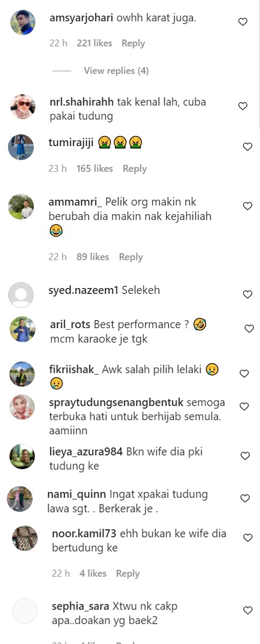Toggle like on nami_quinn's comment
The height and width of the screenshot is (644, 260).
pyautogui.click(x=245, y=498)
